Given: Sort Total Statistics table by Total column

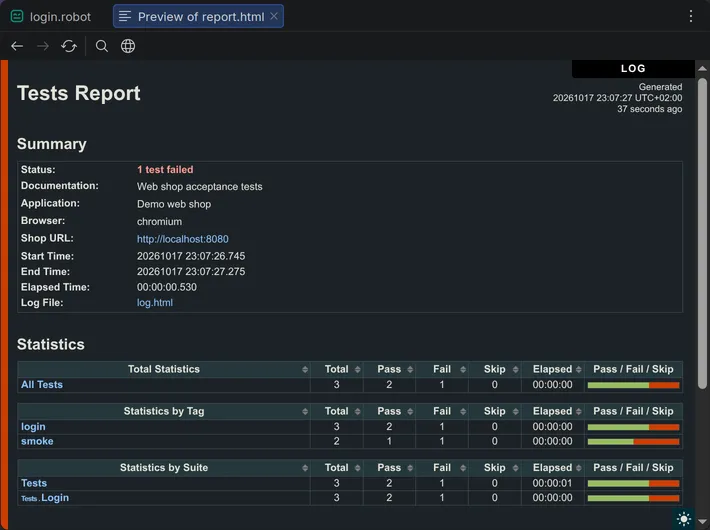Looking at the screenshot, I should pos(336,369).
